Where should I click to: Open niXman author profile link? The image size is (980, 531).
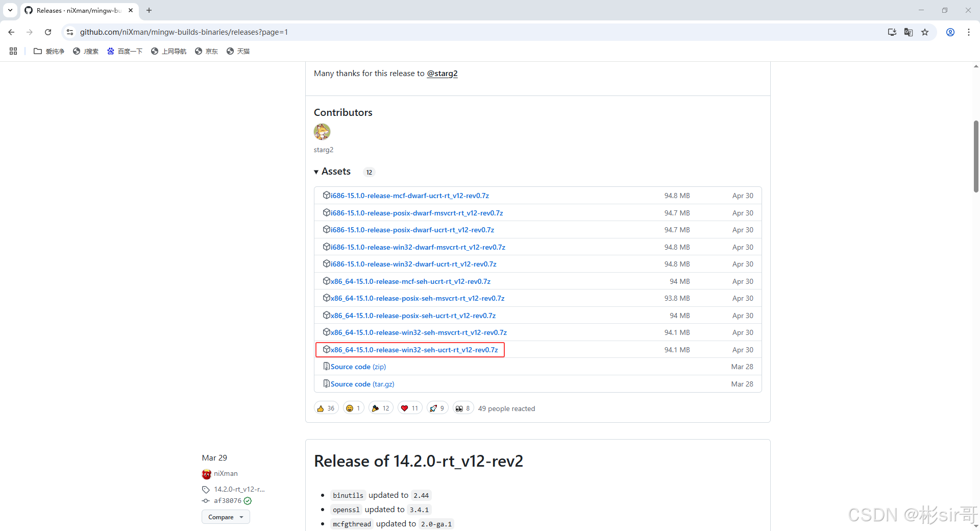(226, 474)
